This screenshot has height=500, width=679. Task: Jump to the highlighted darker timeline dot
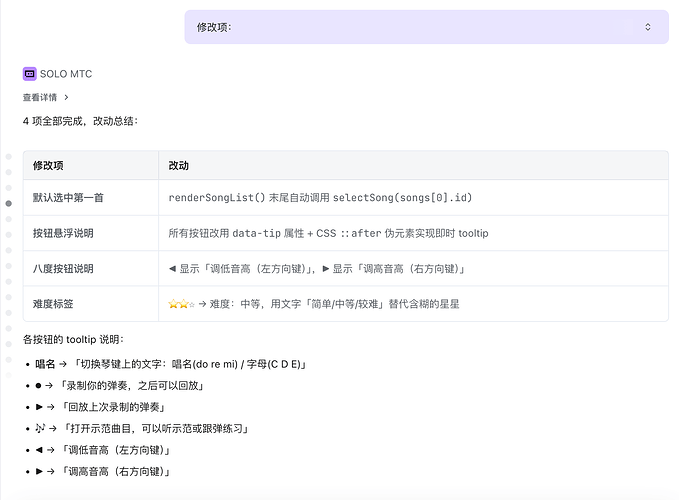(9, 203)
